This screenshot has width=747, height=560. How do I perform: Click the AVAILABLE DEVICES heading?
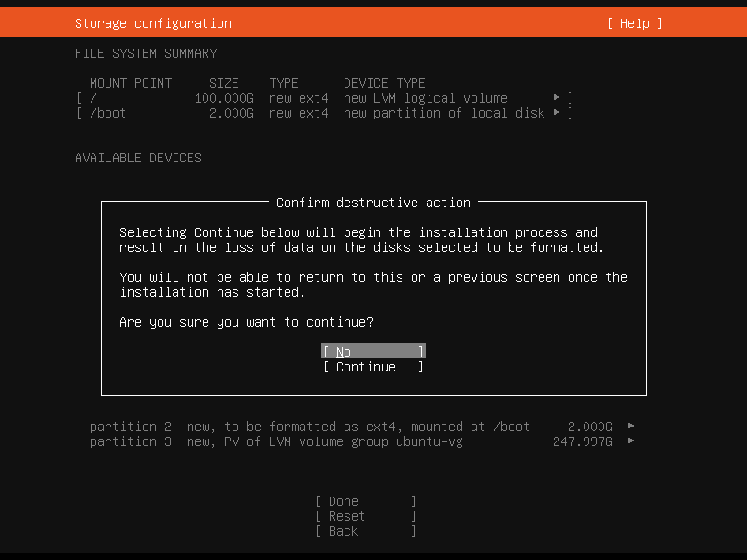click(137, 158)
